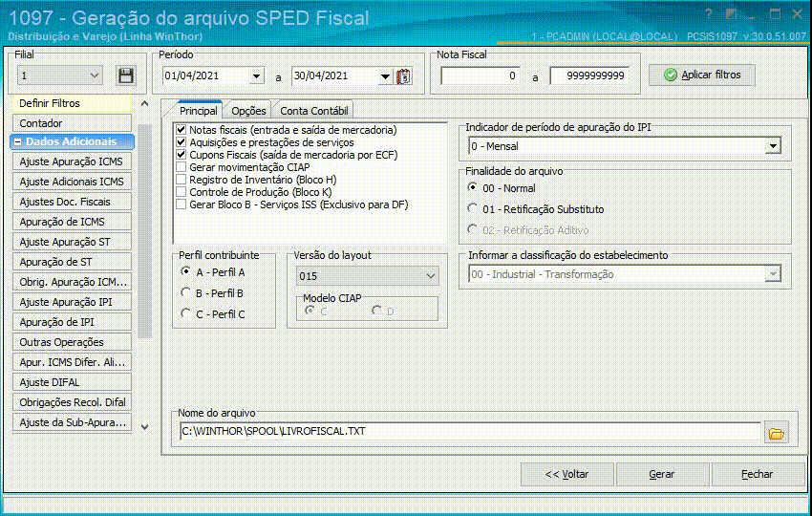Click sidebar scroll down arrow

click(x=144, y=427)
